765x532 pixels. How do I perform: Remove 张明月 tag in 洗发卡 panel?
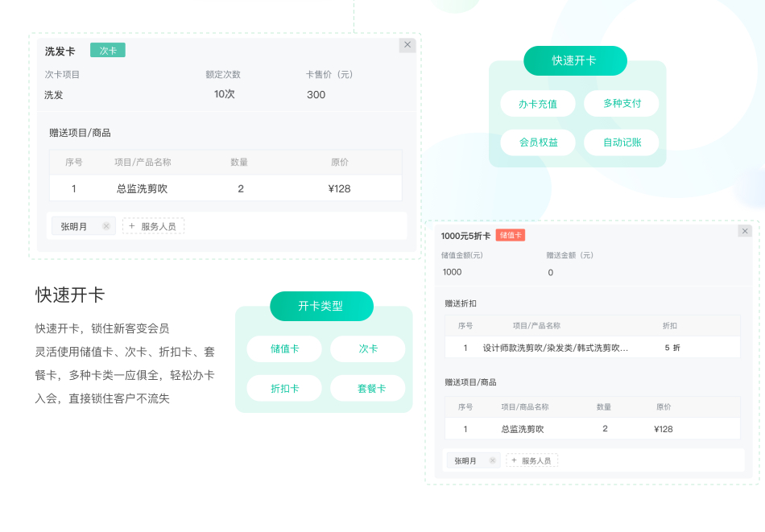tap(105, 227)
